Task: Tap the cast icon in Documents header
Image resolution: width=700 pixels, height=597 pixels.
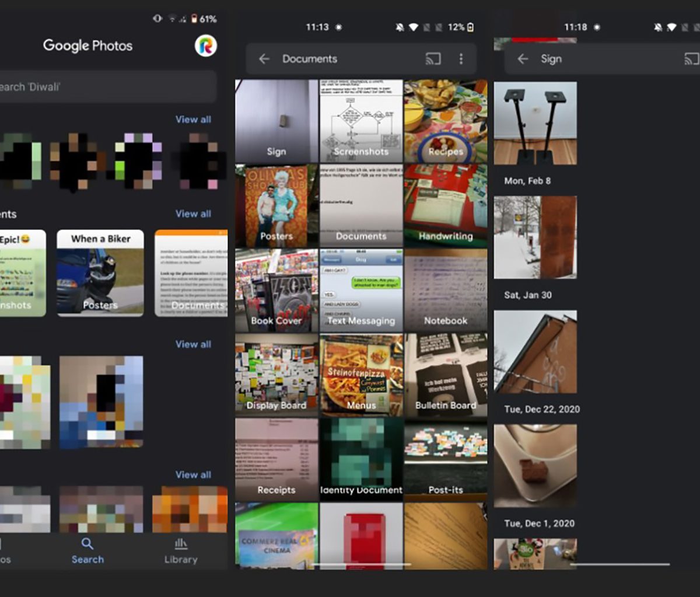Action: click(433, 59)
